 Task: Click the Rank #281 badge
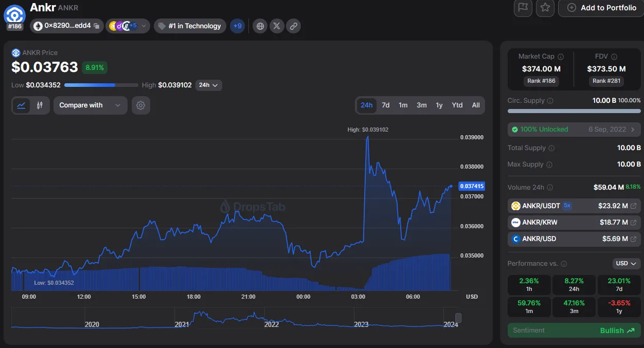click(606, 81)
